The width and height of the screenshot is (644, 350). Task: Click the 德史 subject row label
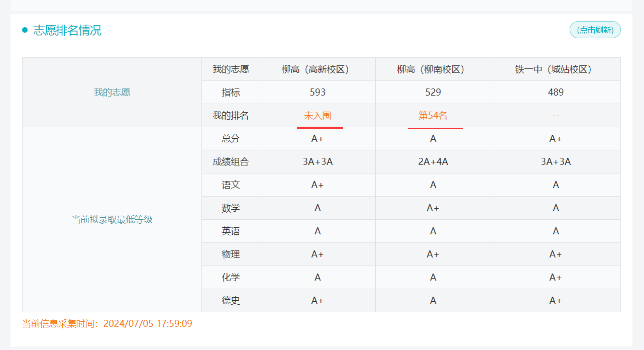click(x=231, y=301)
